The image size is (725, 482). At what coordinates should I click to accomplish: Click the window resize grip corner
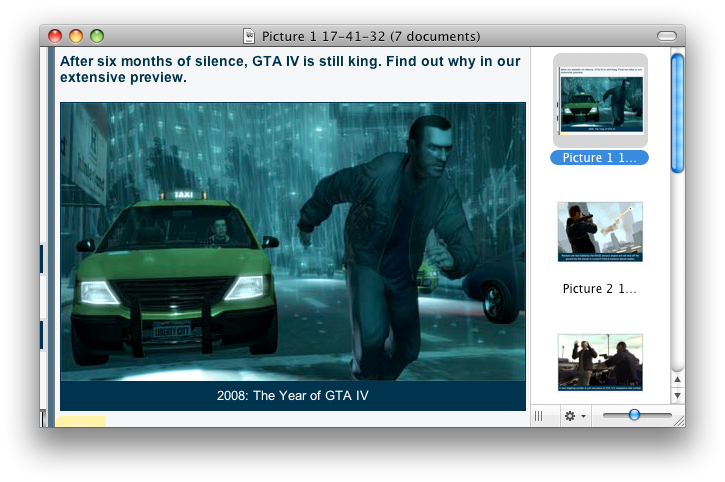point(679,420)
